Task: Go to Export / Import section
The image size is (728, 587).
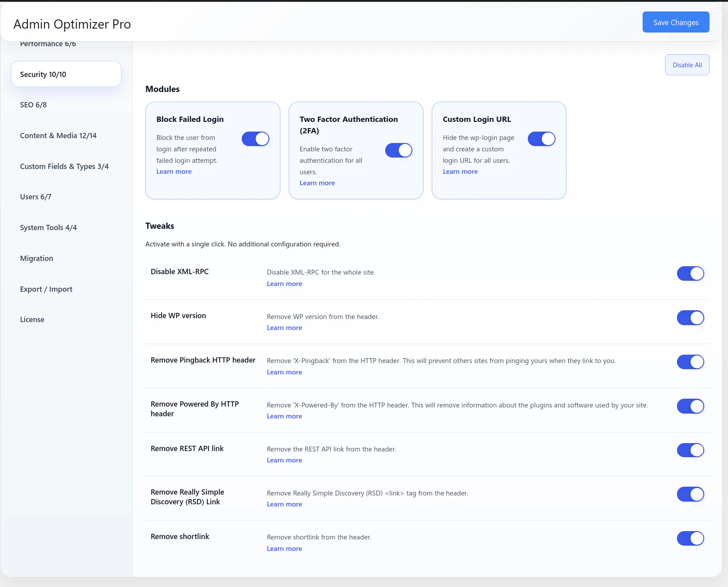Action: (46, 289)
